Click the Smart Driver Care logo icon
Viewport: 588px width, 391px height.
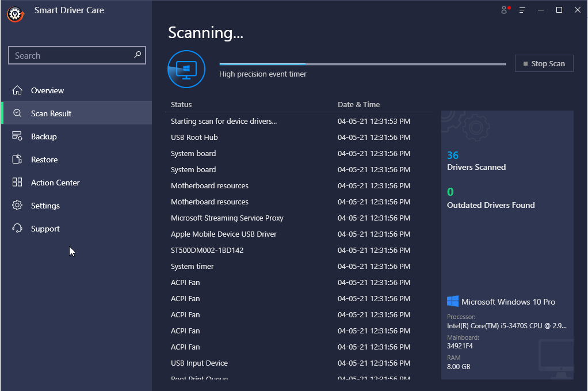15,14
